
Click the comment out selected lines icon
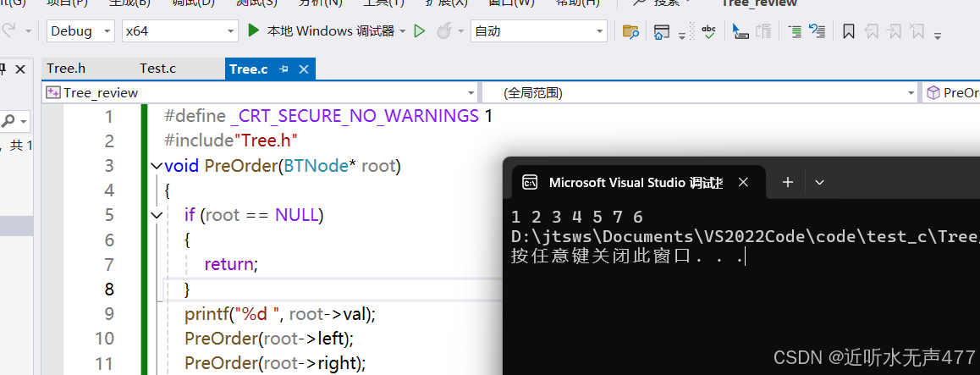click(x=795, y=31)
